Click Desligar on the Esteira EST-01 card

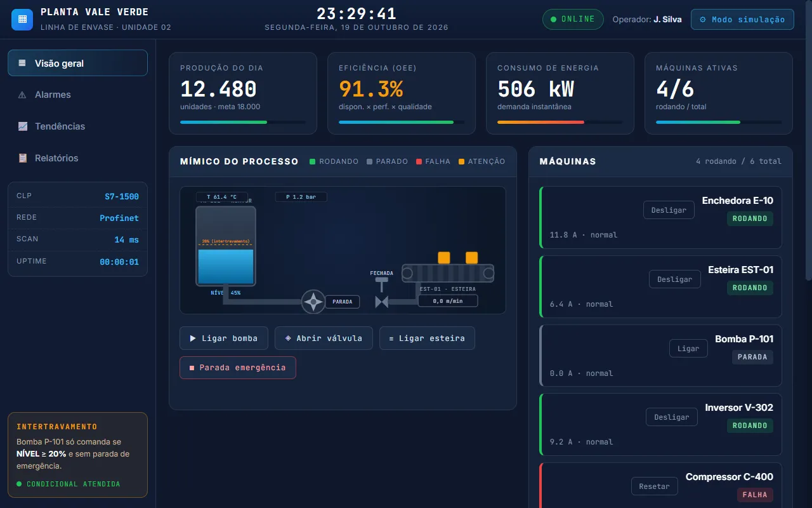(675, 279)
